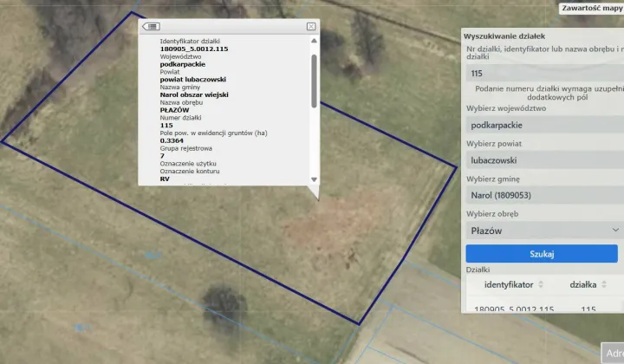The width and height of the screenshot is (624, 364).
Task: Click the RV contour designation value
Action: pyautogui.click(x=165, y=179)
